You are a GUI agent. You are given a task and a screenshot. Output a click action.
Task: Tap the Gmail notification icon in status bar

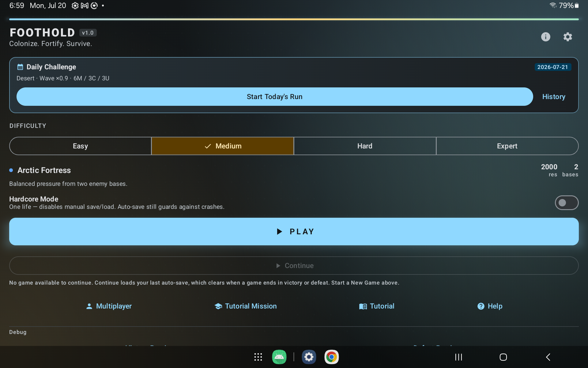pos(85,6)
